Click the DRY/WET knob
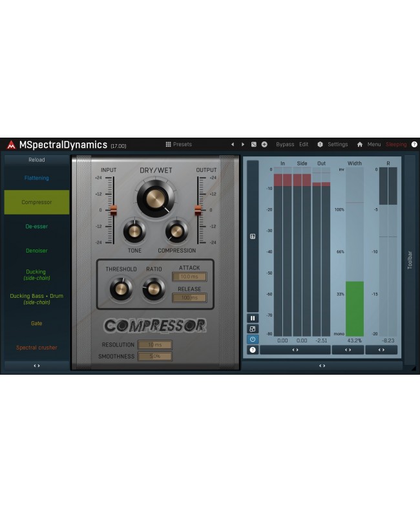This screenshot has width=420, height=513. [156, 198]
